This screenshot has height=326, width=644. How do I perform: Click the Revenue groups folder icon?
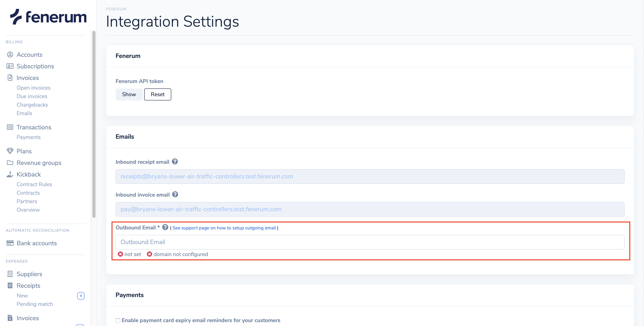coord(10,163)
